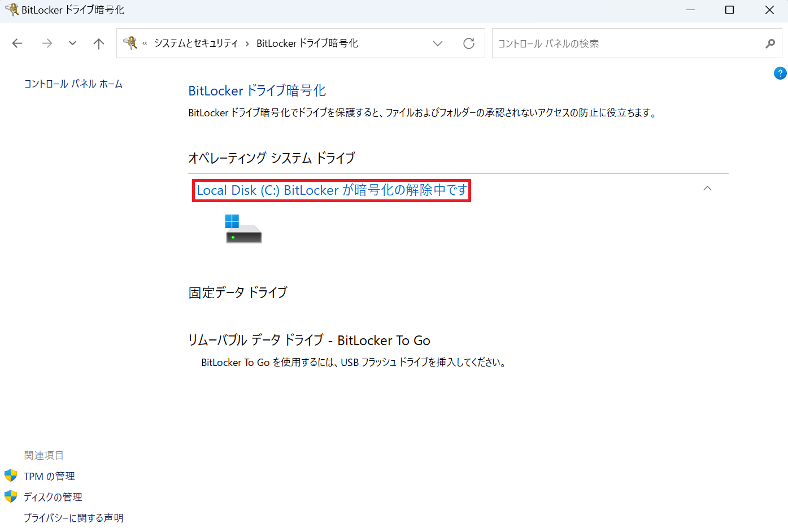Click the BitLocker key icon in address bar
The width and height of the screenshot is (788, 532).
(x=130, y=43)
